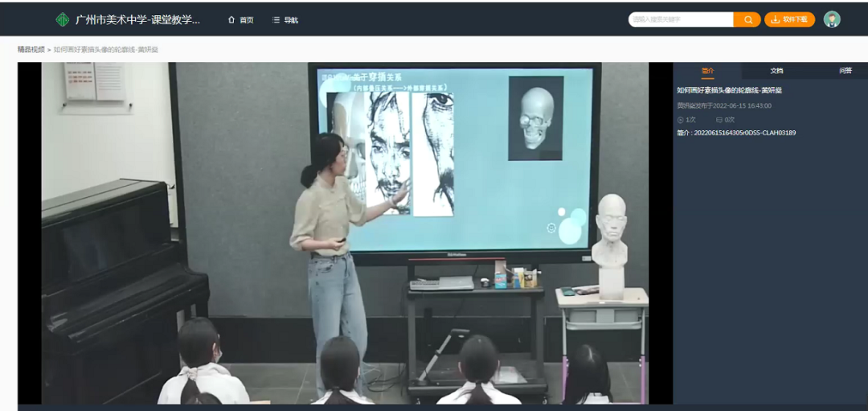
Task: Switch to the 文档 tab
Action: [776, 71]
